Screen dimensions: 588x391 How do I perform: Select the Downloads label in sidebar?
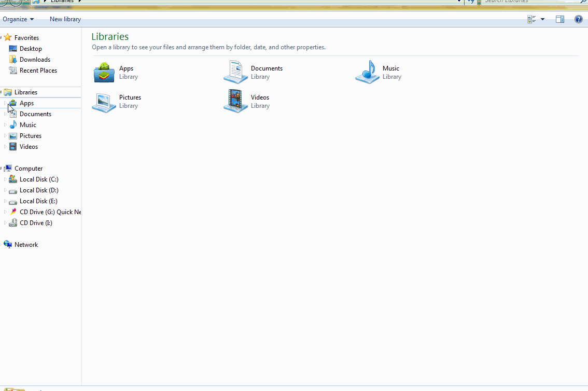pos(35,60)
